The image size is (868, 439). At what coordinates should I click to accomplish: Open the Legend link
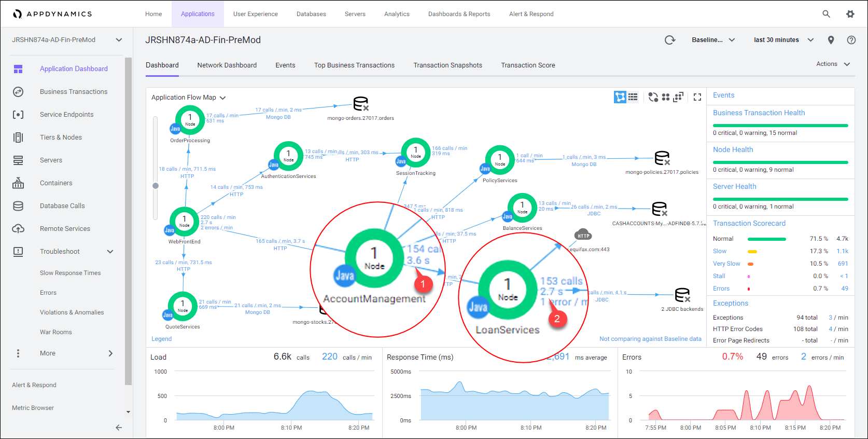point(161,339)
